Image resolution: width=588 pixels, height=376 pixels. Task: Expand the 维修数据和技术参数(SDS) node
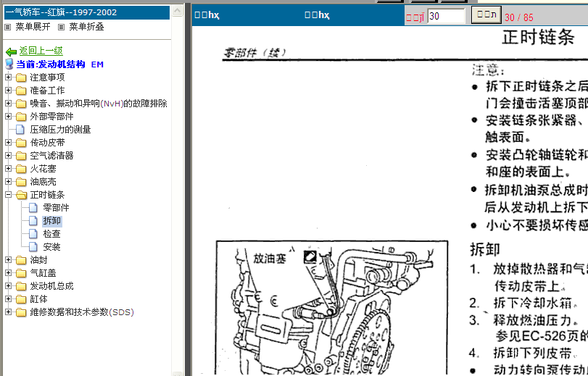coord(8,312)
